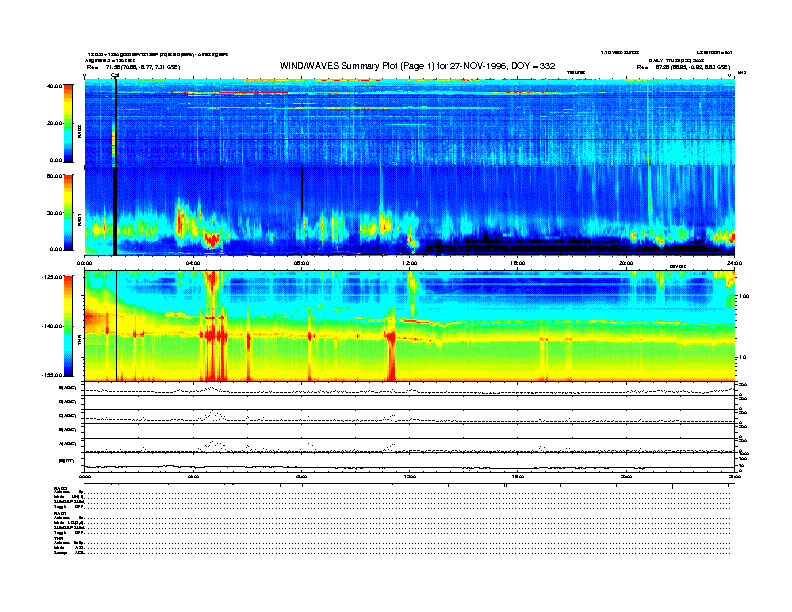Image resolution: width=792 pixels, height=612 pixels.
Task: Click the WIND/WAVES Summary Plot title
Action: click(x=417, y=66)
